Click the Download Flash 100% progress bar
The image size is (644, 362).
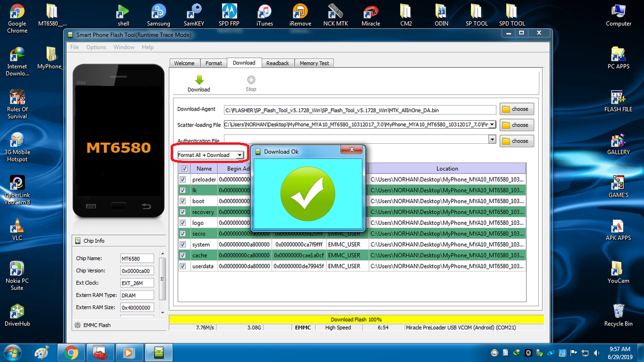(x=356, y=319)
